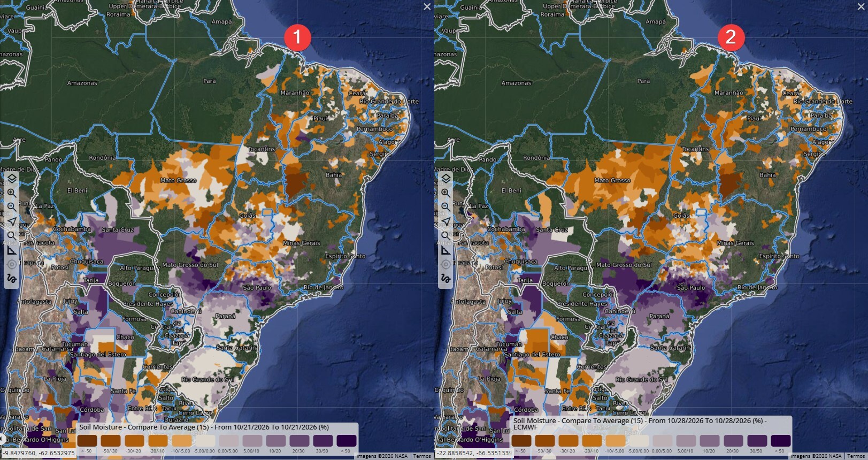Select the navigate arrow tool in right map

tap(446, 221)
